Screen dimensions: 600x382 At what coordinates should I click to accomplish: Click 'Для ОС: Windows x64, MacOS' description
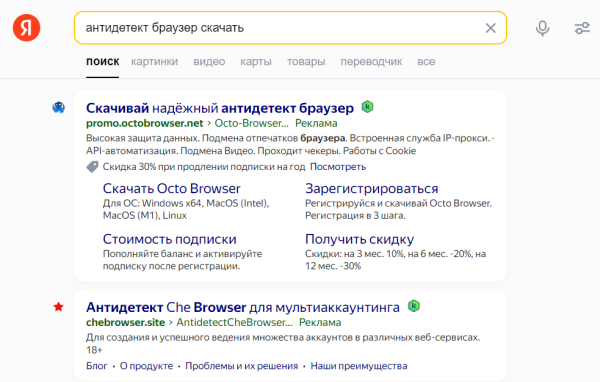[x=186, y=209]
